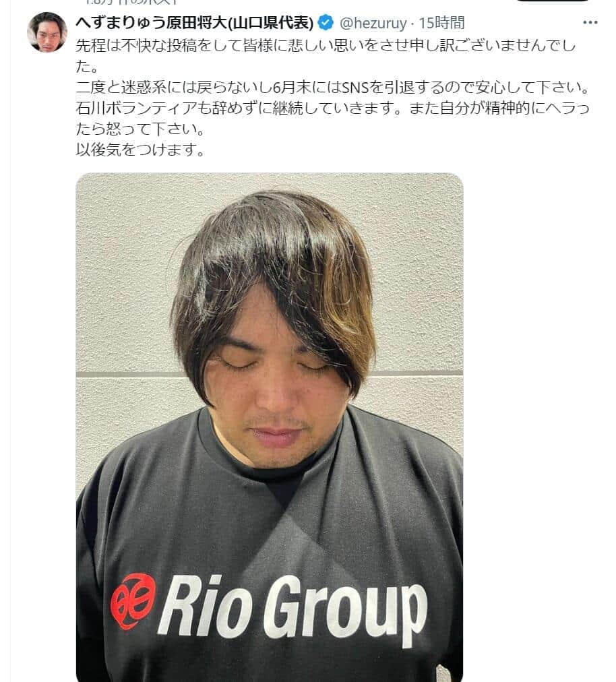Screen dimensions: 616x682
Task: Click the tweet line mentioning SNSを引退する
Action: click(333, 88)
